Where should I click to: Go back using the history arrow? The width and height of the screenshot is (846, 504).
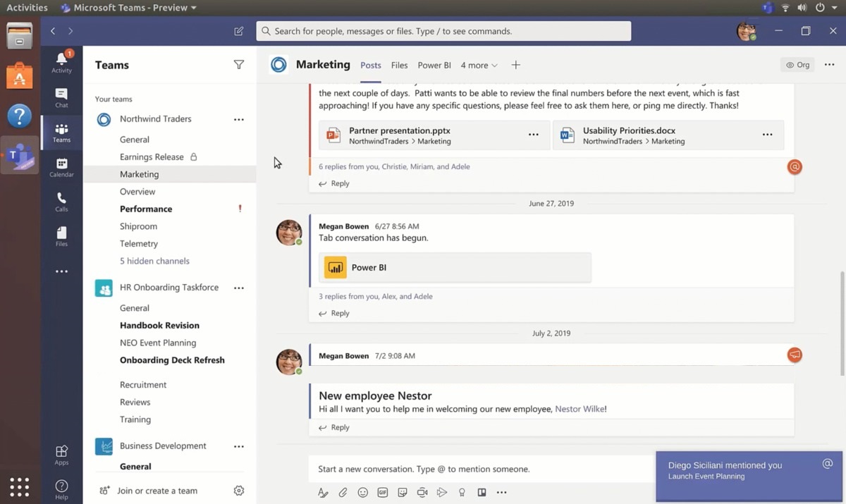[53, 31]
